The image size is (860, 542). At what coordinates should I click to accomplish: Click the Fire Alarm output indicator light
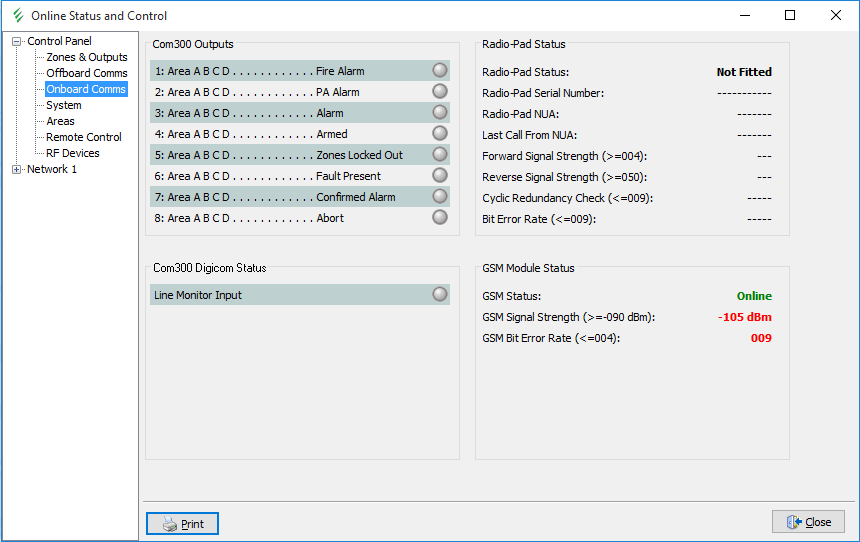tap(439, 71)
